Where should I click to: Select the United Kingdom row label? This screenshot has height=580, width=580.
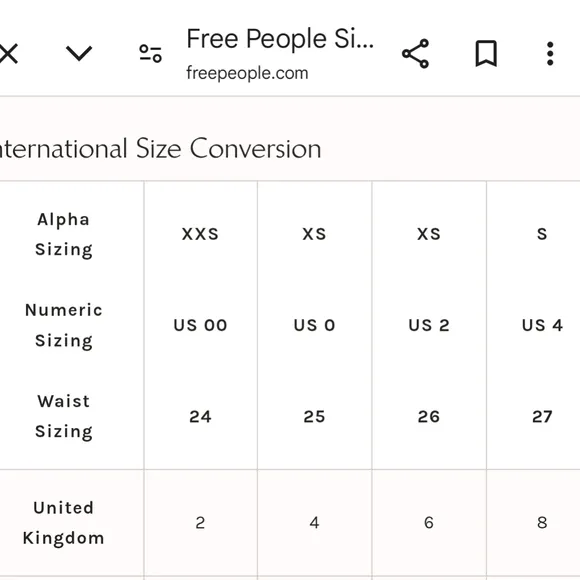coord(64,523)
